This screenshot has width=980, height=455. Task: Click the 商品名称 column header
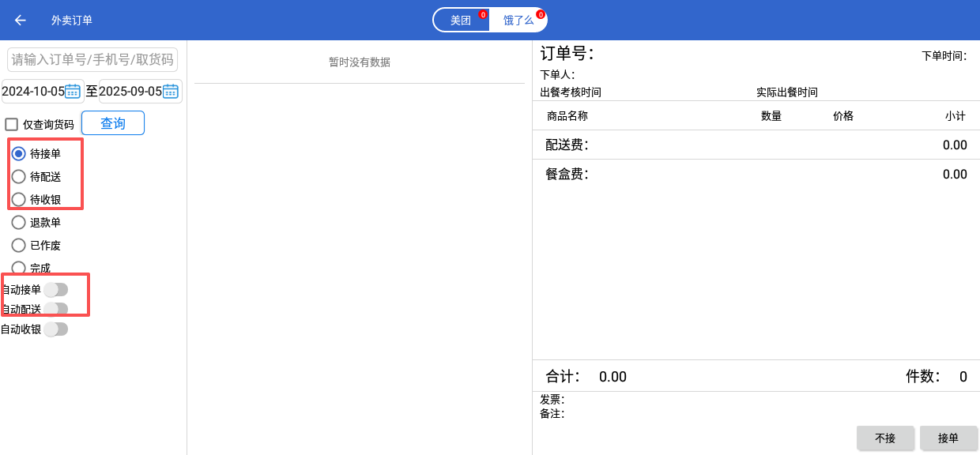click(x=567, y=116)
